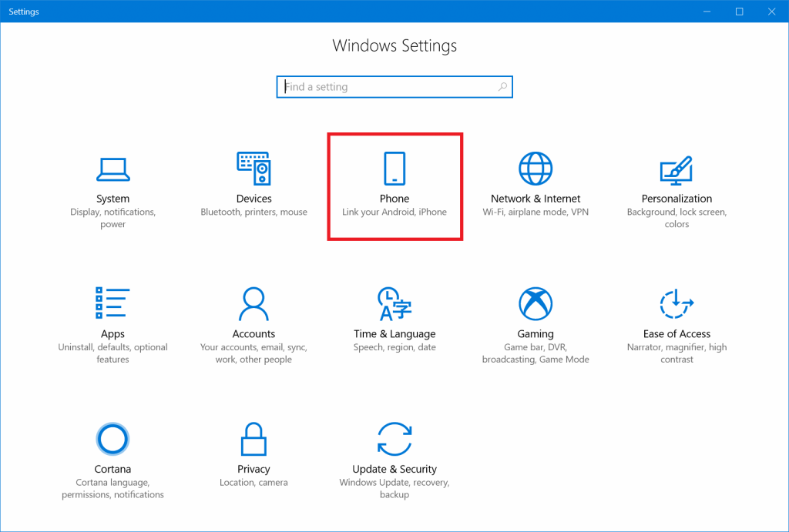Open the Cortana circle icon
The height and width of the screenshot is (532, 789).
tap(112, 439)
